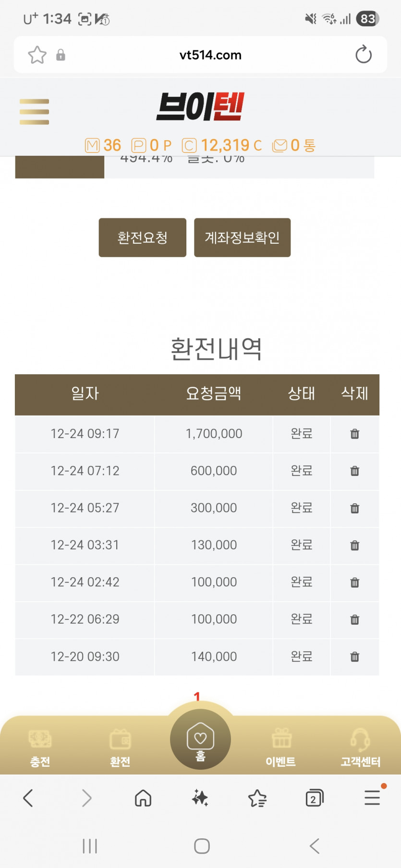Open the hamburger menu beside the 브이텐 logo
The image size is (401, 868).
tap(34, 111)
